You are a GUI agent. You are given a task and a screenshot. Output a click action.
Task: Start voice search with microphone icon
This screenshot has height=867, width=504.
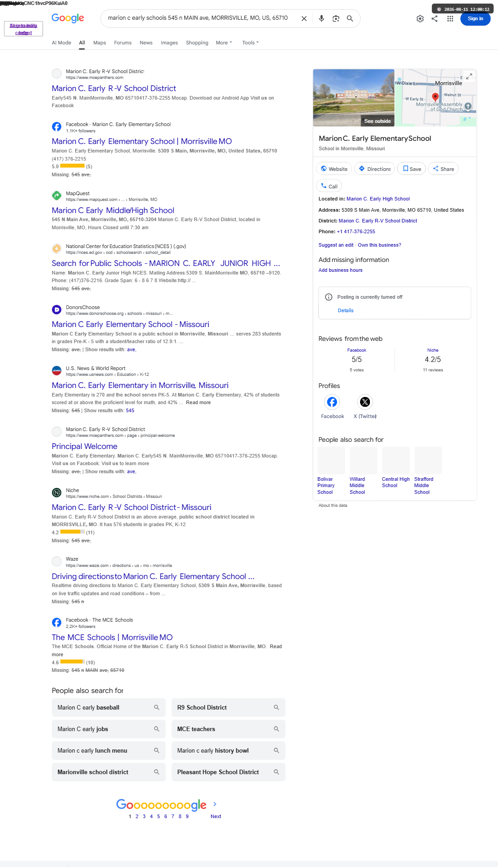(x=322, y=18)
